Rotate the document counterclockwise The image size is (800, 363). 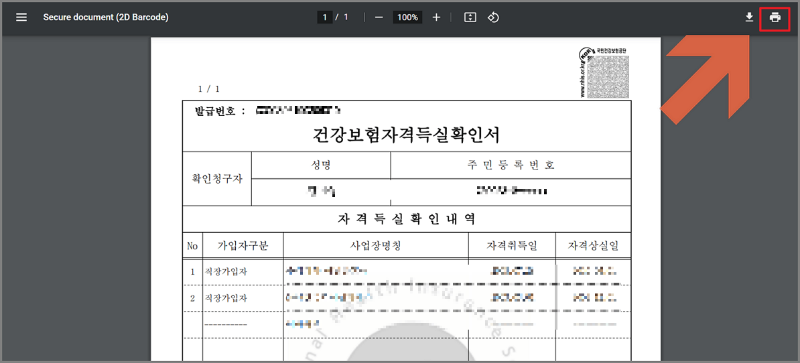click(493, 17)
